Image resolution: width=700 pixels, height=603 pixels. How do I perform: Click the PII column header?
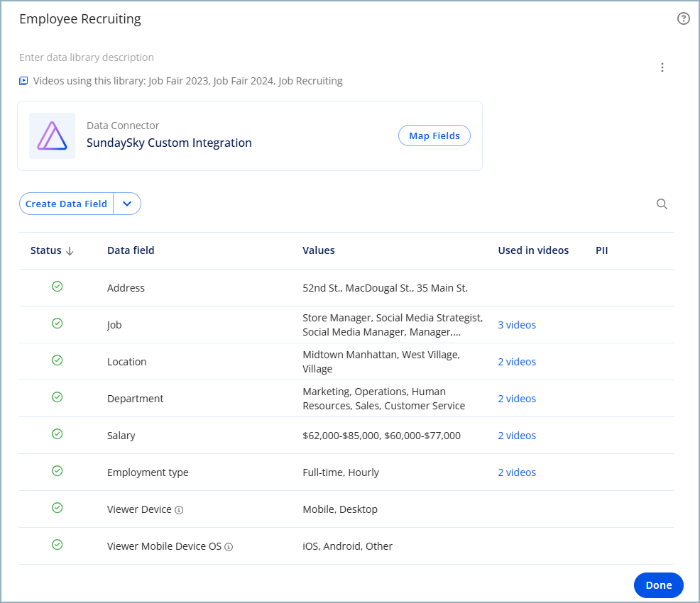click(602, 250)
